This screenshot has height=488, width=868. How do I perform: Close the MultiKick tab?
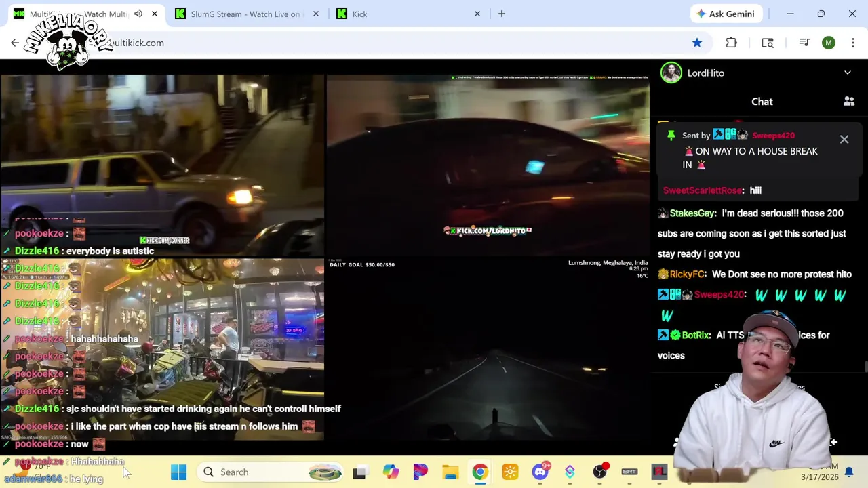(155, 14)
